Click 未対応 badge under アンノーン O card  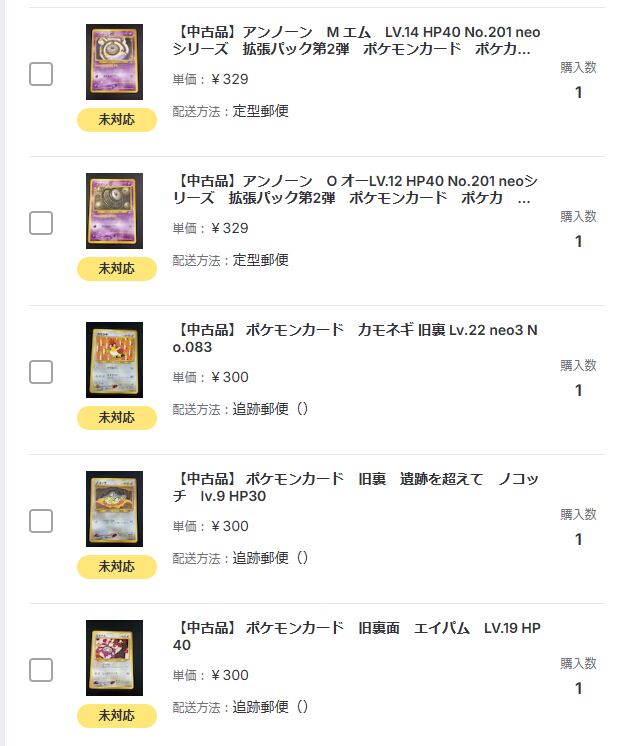[x=117, y=269]
